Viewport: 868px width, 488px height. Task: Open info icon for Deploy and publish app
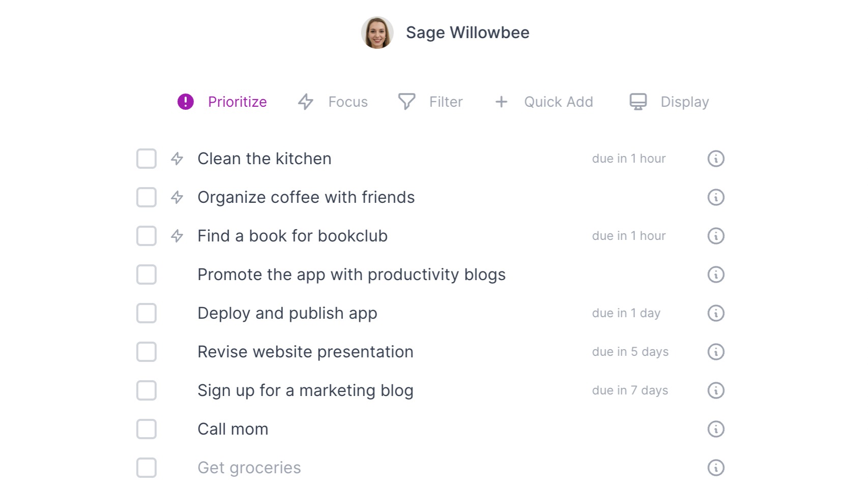[716, 313]
